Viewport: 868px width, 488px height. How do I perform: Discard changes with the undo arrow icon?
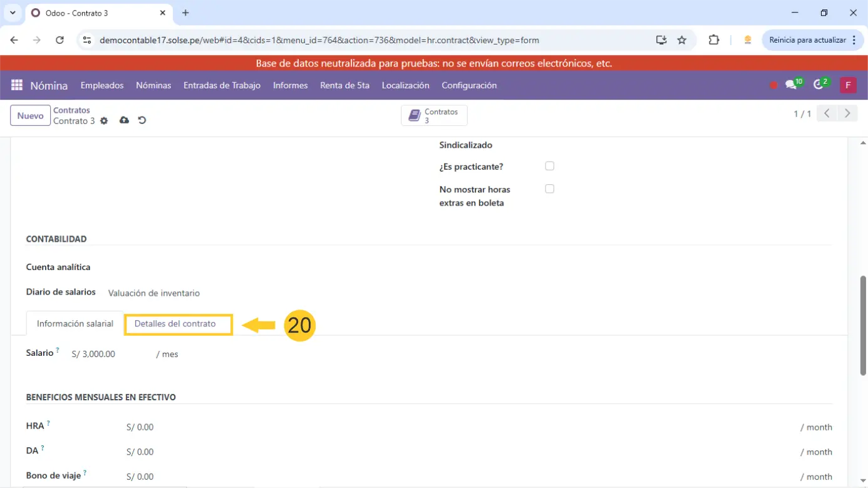142,120
